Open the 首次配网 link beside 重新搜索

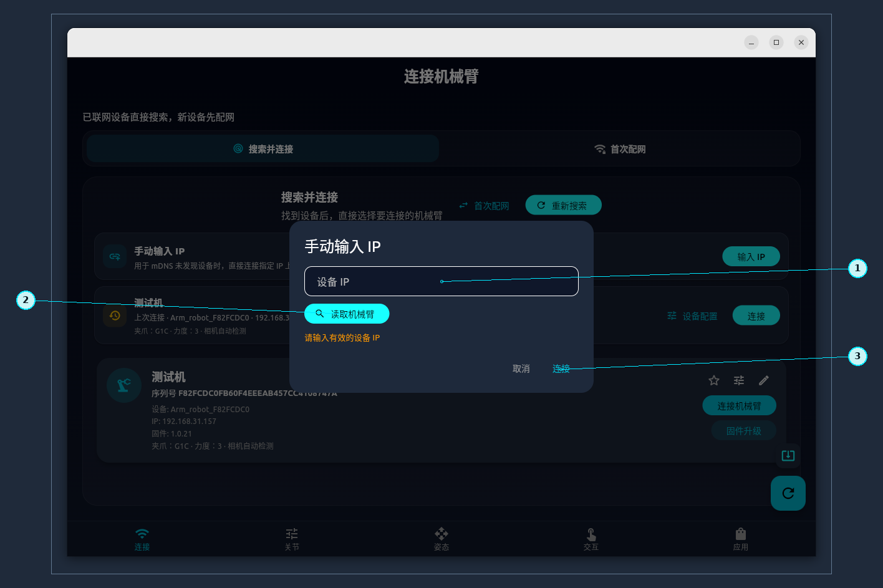[x=485, y=206]
